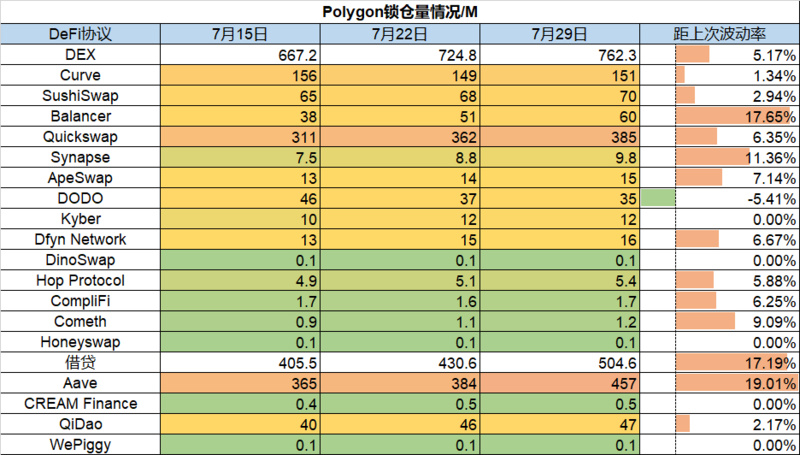This screenshot has width=800, height=455.
Task: Select the DEX total 762.3 cell
Action: tap(560, 55)
